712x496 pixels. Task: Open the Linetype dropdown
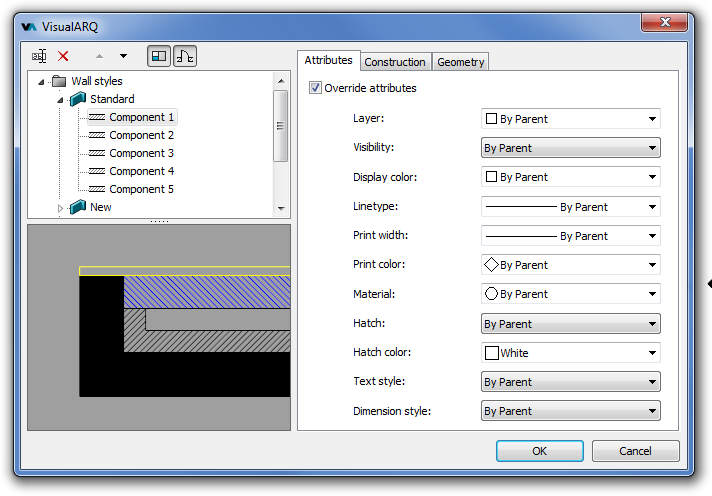tap(570, 207)
